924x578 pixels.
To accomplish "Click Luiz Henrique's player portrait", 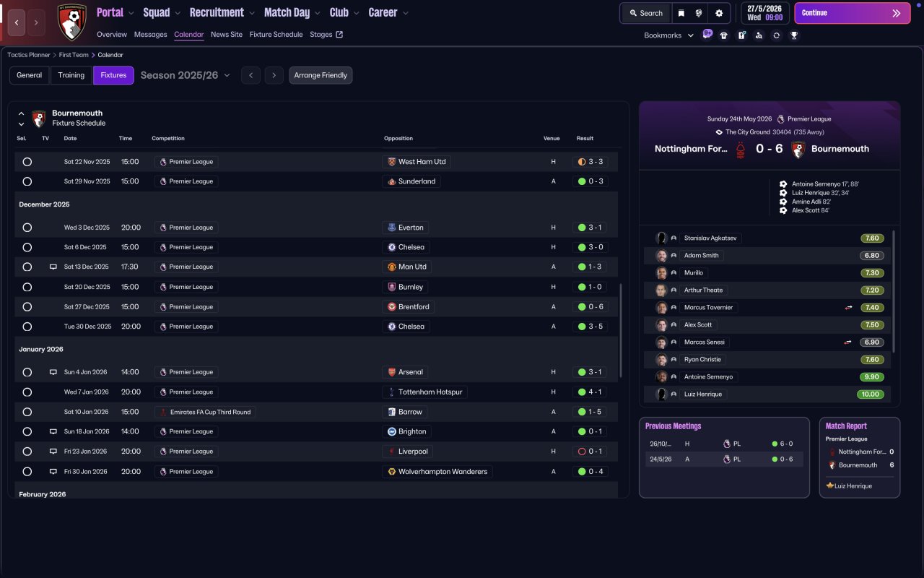I will 661,394.
